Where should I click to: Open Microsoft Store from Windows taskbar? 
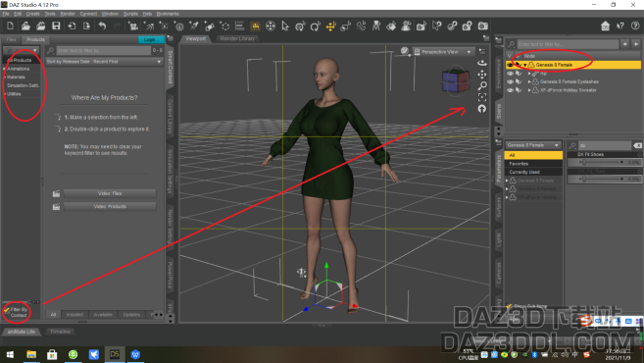(x=52, y=354)
